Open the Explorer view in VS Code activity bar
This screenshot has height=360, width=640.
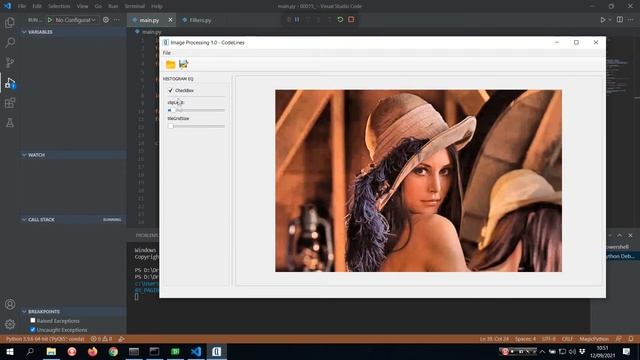coord(10,22)
